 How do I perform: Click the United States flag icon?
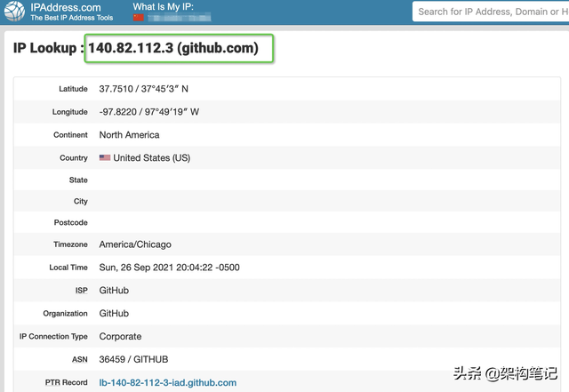tap(105, 157)
